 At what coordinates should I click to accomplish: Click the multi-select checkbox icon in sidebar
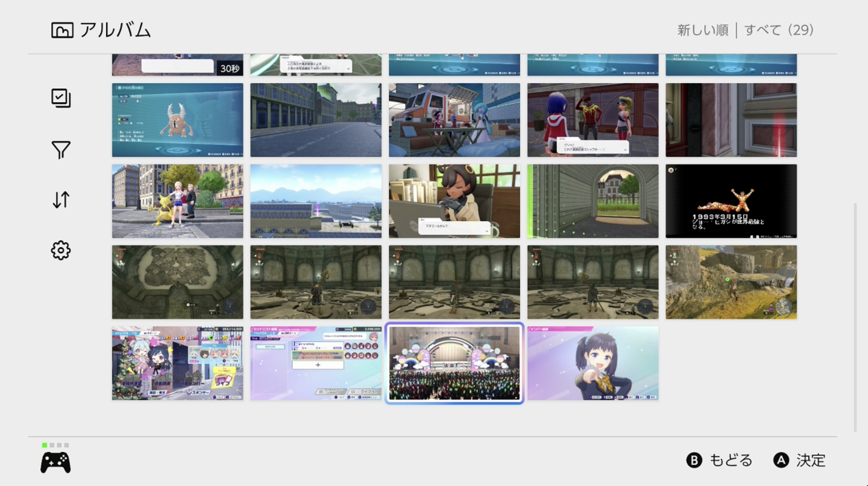point(61,98)
